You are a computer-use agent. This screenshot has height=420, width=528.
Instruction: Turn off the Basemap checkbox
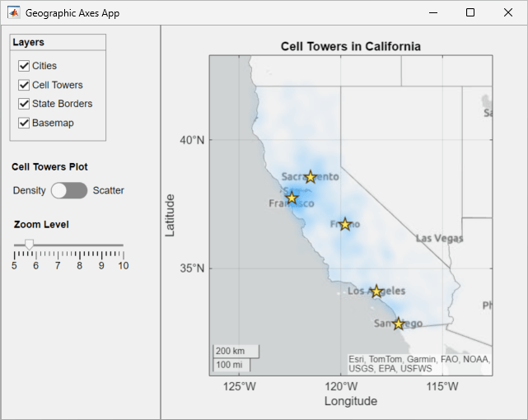[24, 123]
